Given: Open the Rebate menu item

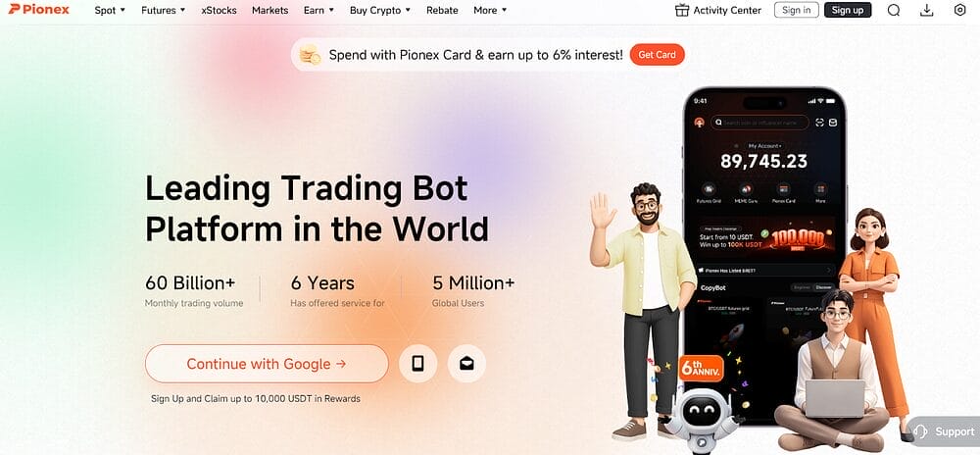Looking at the screenshot, I should [x=442, y=10].
